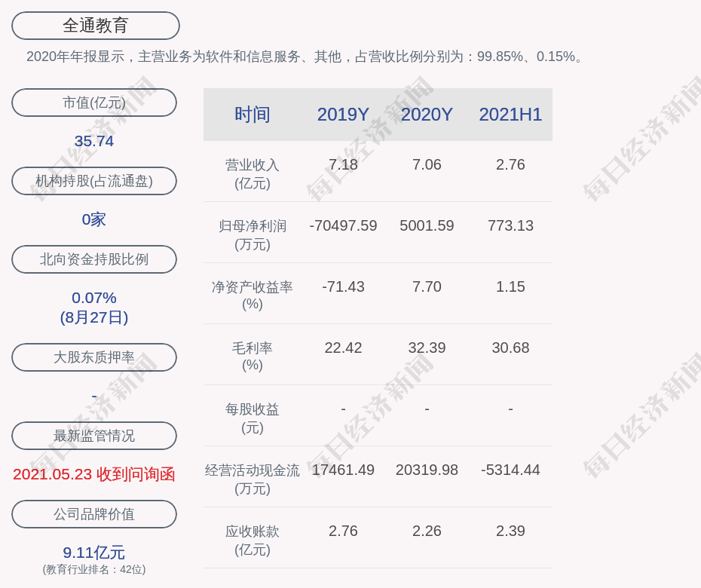Image resolution: width=701 pixels, height=588 pixels.
Task: Click the 大股东质押率 label
Action: (94, 357)
